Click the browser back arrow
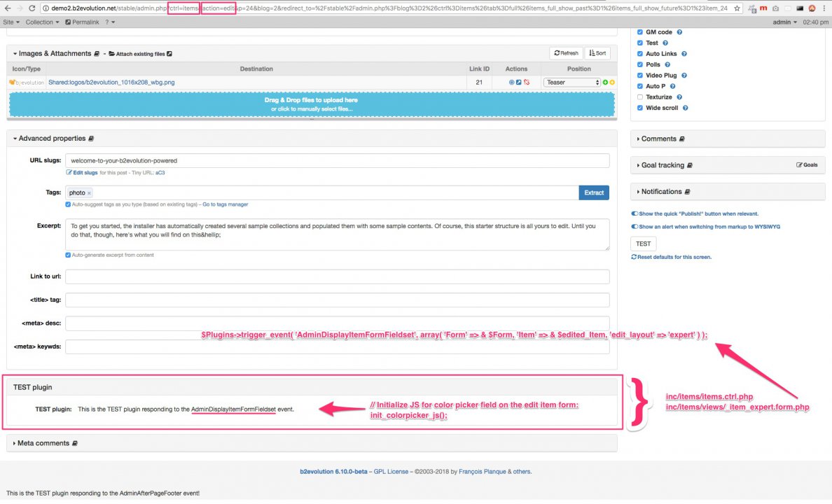This screenshot has height=504, width=832. (x=8, y=8)
